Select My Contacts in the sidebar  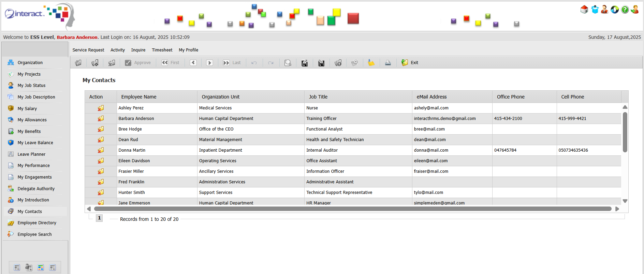(x=35, y=212)
